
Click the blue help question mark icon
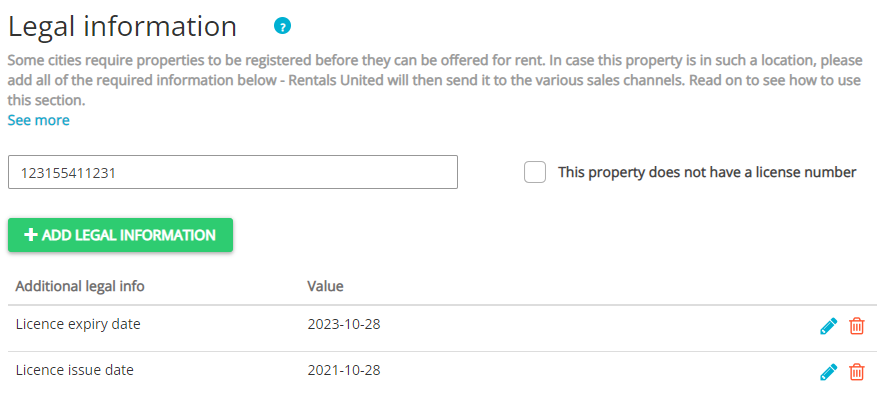tap(283, 26)
